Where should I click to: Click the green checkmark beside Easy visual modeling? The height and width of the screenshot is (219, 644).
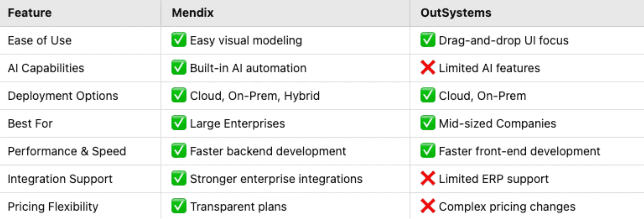179,40
